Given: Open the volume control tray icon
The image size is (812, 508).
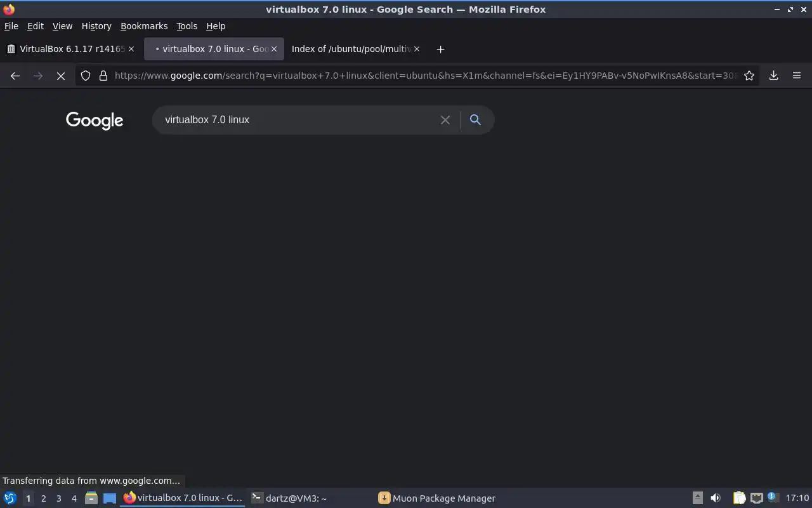Looking at the screenshot, I should (716, 498).
